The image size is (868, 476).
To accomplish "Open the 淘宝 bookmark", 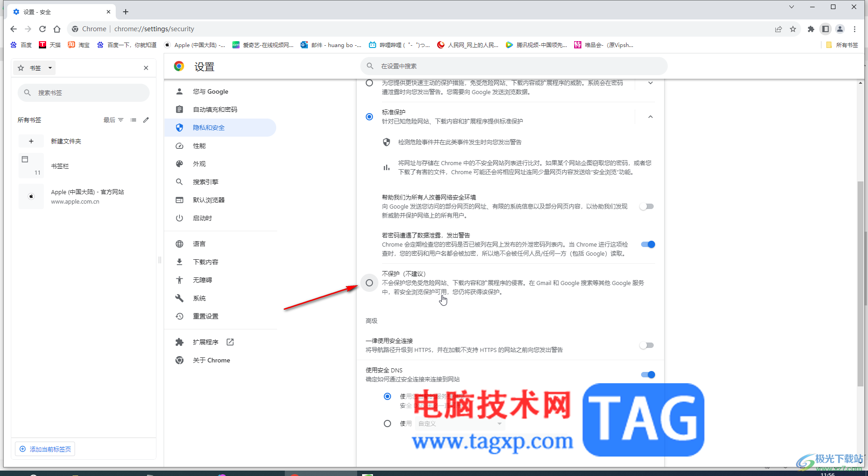I will (79, 45).
